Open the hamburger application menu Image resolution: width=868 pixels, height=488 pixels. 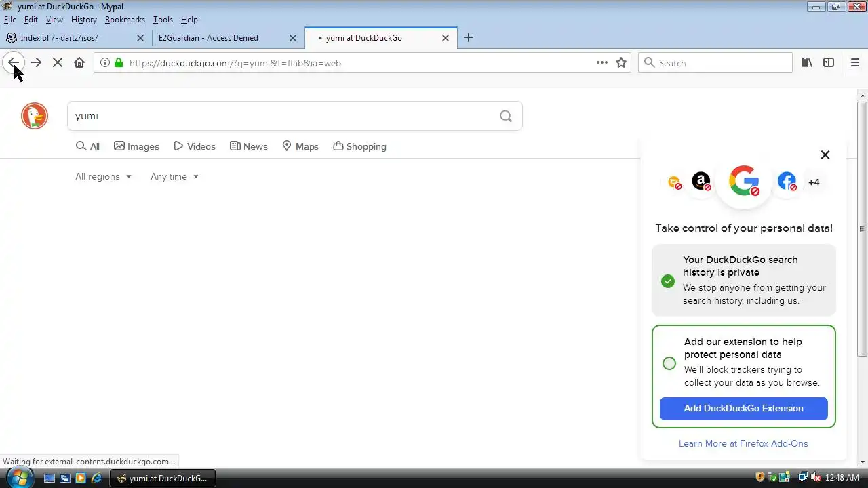(855, 62)
